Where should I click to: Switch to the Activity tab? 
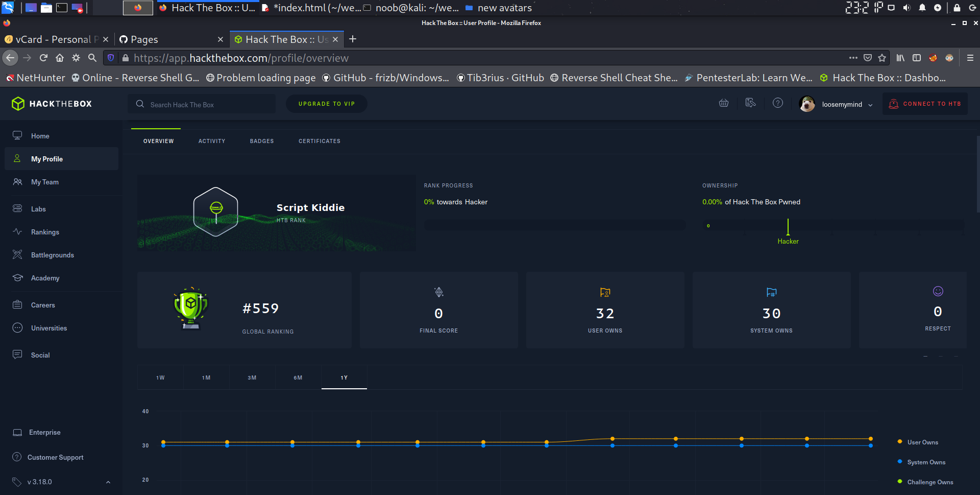pyautogui.click(x=212, y=141)
